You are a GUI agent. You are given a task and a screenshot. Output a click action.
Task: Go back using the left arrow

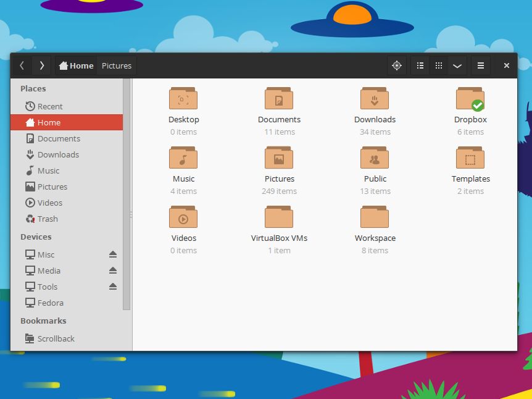22,65
